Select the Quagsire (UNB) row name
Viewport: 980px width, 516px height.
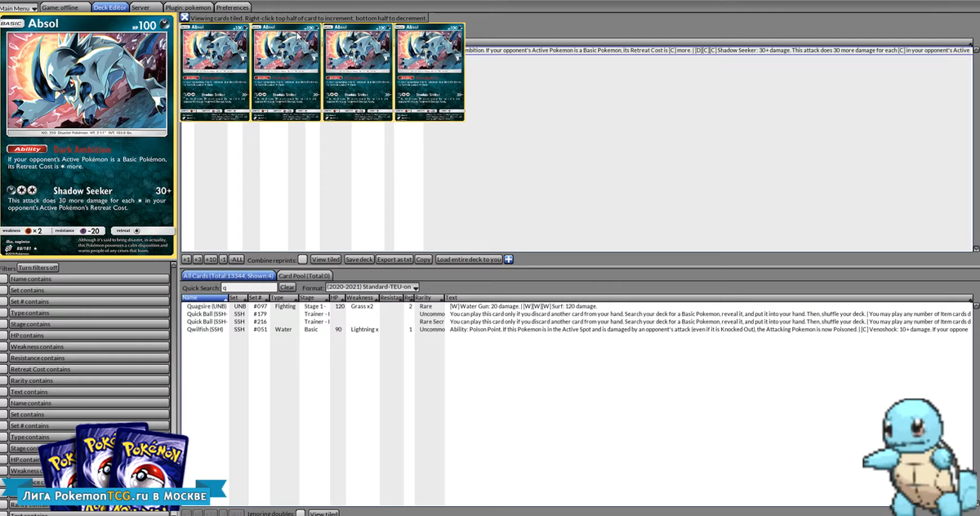coord(207,306)
